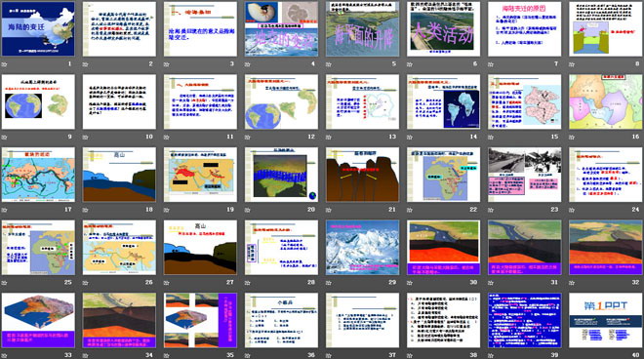Click the animation star icon below slide 1
The height and width of the screenshot is (359, 644).
click(x=5, y=64)
